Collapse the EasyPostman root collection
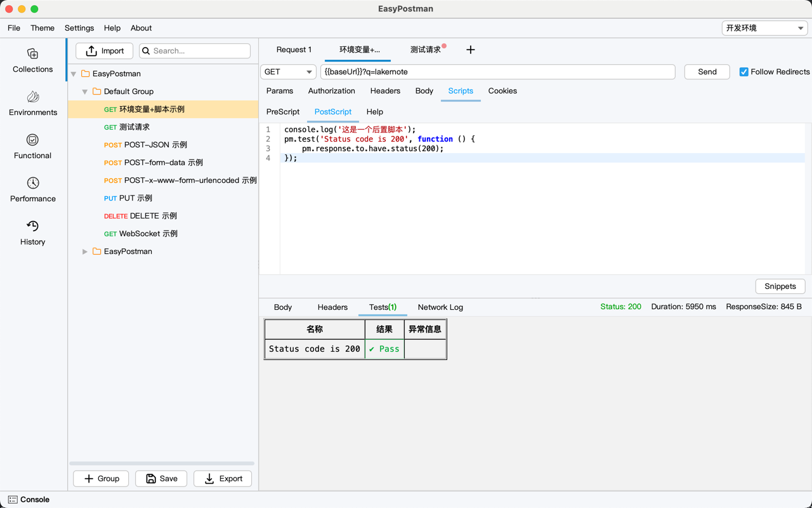 (x=74, y=74)
